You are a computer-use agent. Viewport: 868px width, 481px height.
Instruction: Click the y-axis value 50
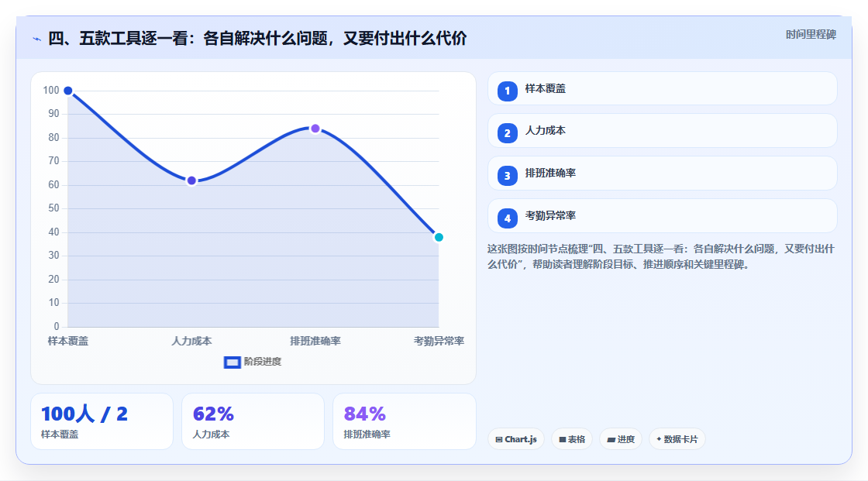(x=53, y=208)
